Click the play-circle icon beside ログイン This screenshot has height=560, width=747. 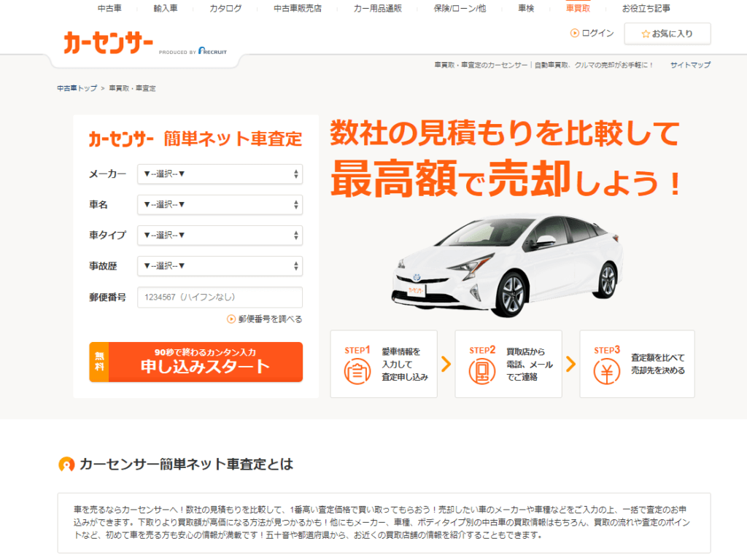(575, 33)
